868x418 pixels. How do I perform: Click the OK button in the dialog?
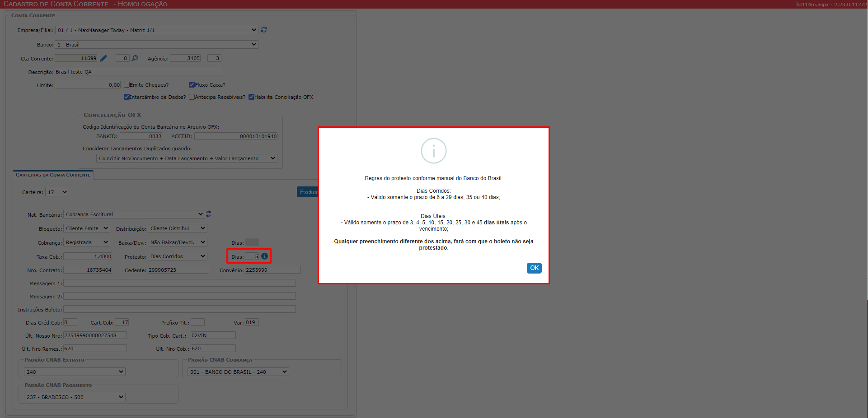point(534,268)
